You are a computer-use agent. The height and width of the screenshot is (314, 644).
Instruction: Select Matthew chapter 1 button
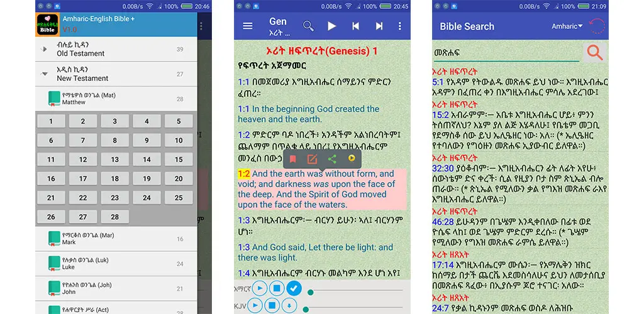click(x=51, y=121)
